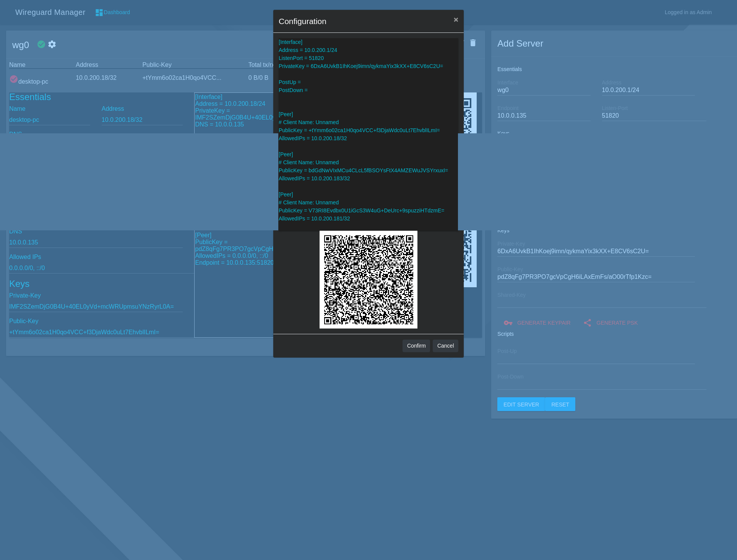Image resolution: width=737 pixels, height=560 pixels.
Task: Toggle the desktop-pc peer enabled check
Action: (x=14, y=79)
